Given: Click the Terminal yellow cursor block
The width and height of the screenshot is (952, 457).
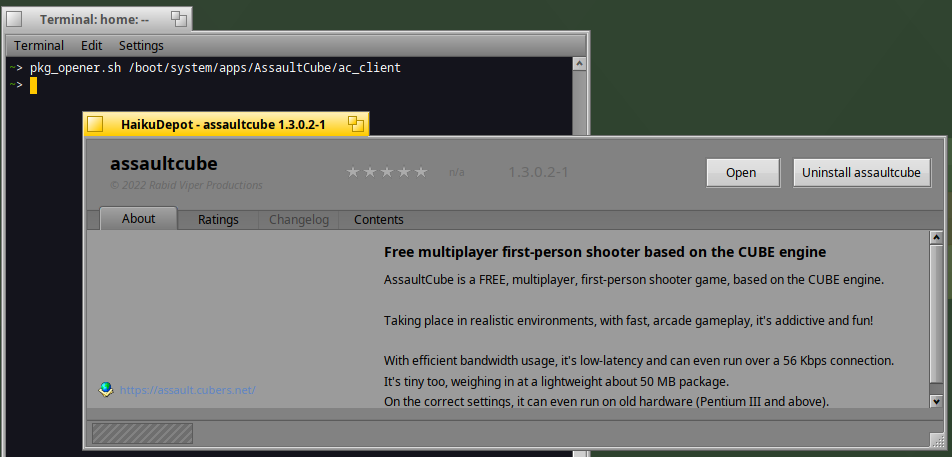Looking at the screenshot, I should click(33, 86).
